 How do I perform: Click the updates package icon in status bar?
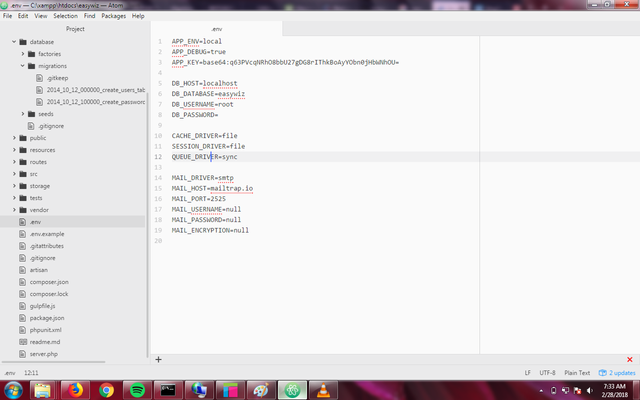[602, 373]
